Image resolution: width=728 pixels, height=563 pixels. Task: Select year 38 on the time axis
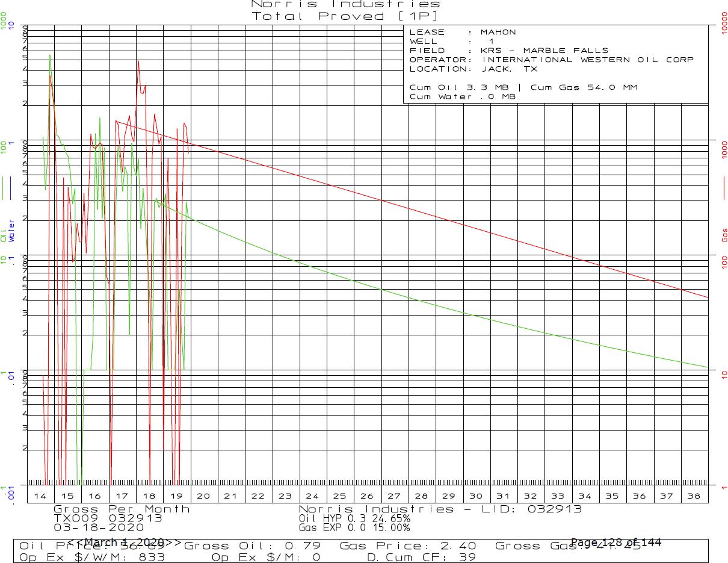694,496
